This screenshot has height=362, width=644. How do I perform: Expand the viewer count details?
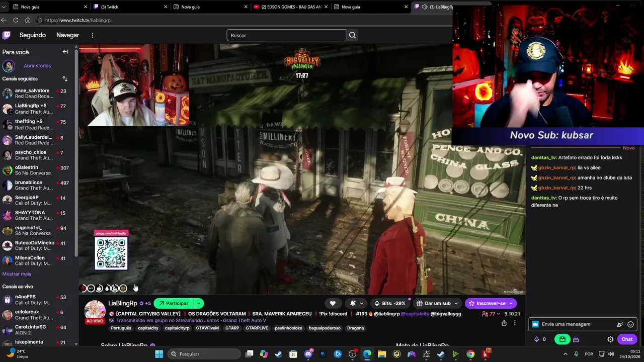(491, 314)
